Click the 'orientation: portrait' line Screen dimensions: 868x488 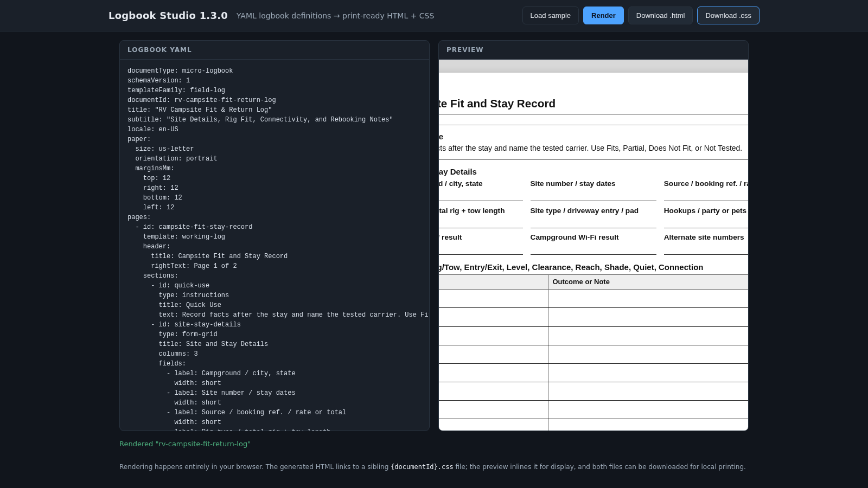[176, 159]
